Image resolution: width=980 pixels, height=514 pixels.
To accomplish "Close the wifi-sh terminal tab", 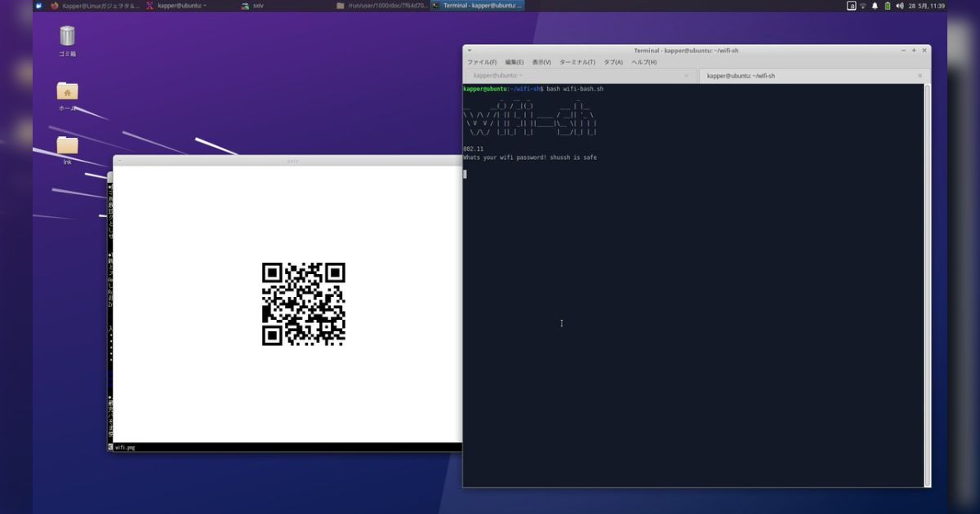I will point(920,75).
